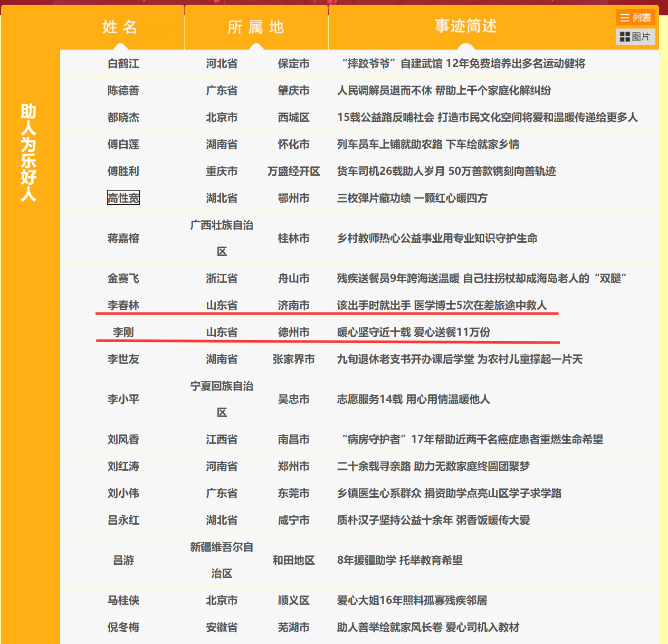
Task: Click the 事迹简述 column header
Action: pyautogui.click(x=466, y=26)
